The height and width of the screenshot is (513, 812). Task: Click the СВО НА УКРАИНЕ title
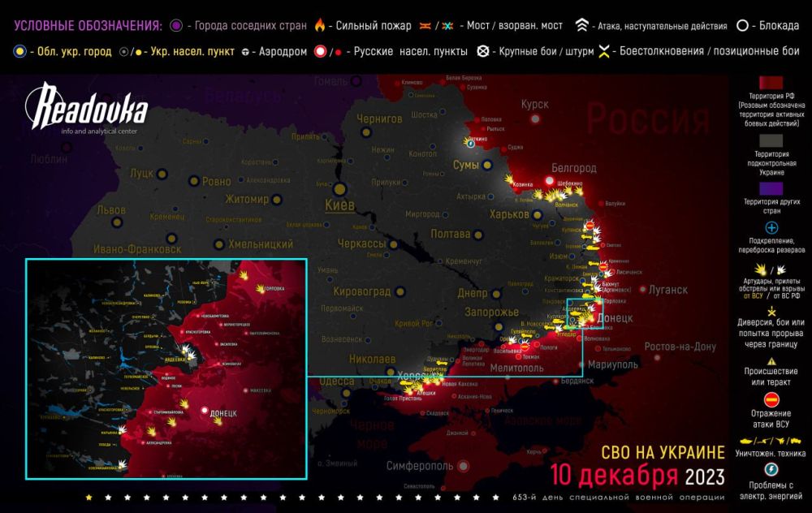tap(663, 452)
